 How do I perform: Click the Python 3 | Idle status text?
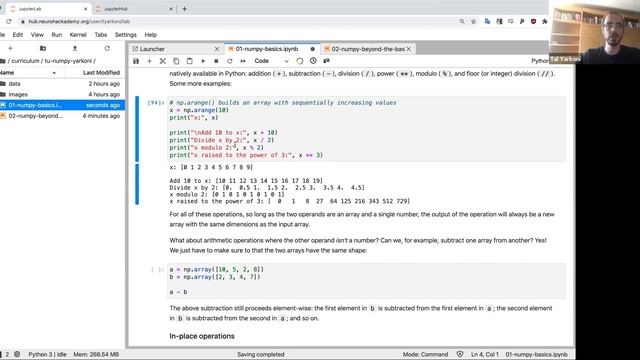pos(47,354)
